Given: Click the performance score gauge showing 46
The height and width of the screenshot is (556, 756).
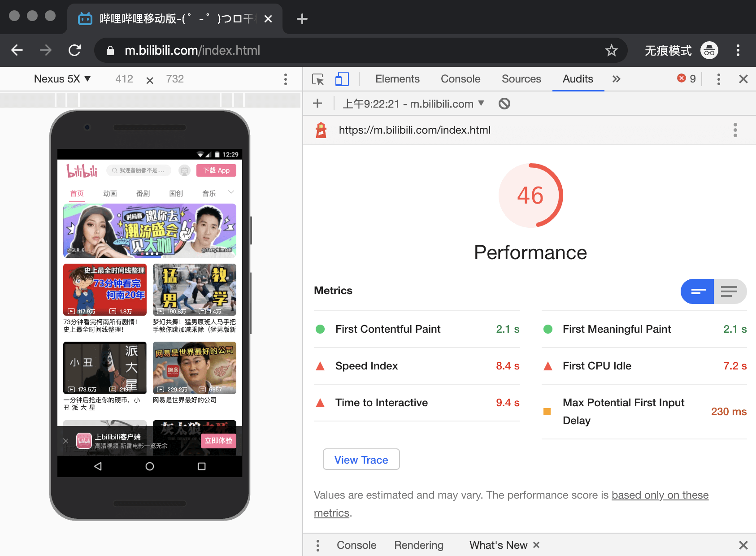Looking at the screenshot, I should (x=530, y=195).
